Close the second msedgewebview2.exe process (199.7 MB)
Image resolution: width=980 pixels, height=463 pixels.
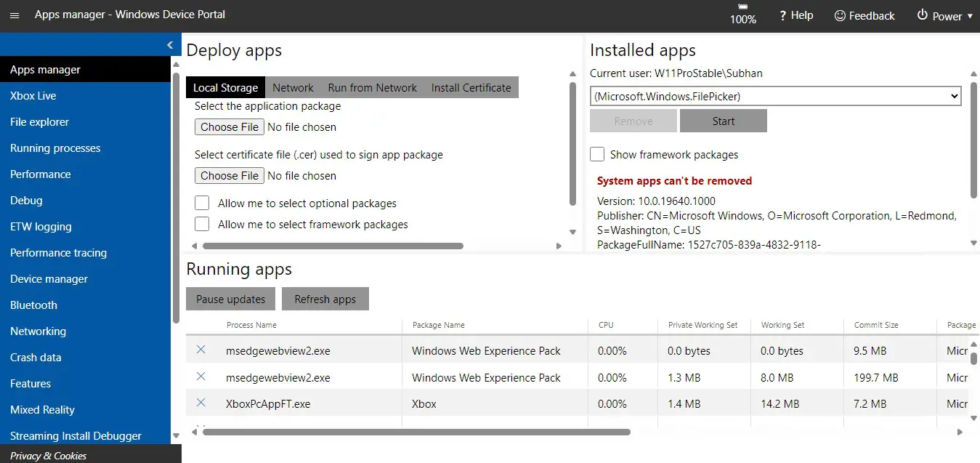(201, 377)
